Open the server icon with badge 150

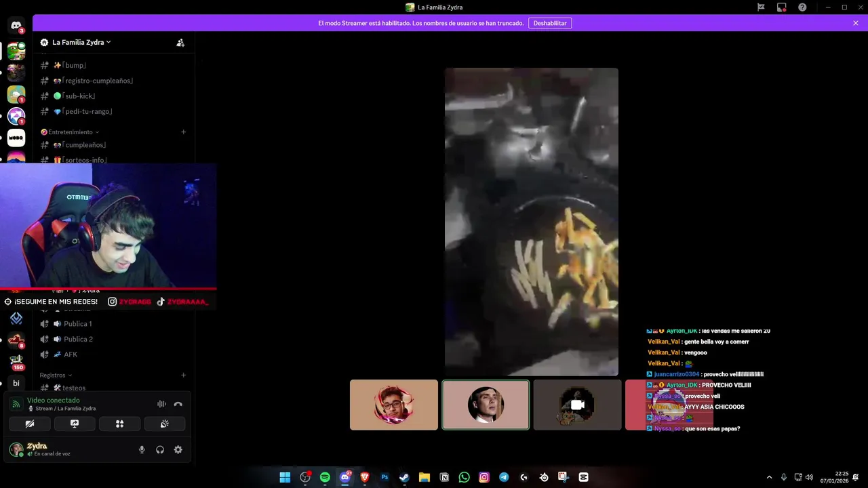pyautogui.click(x=16, y=361)
